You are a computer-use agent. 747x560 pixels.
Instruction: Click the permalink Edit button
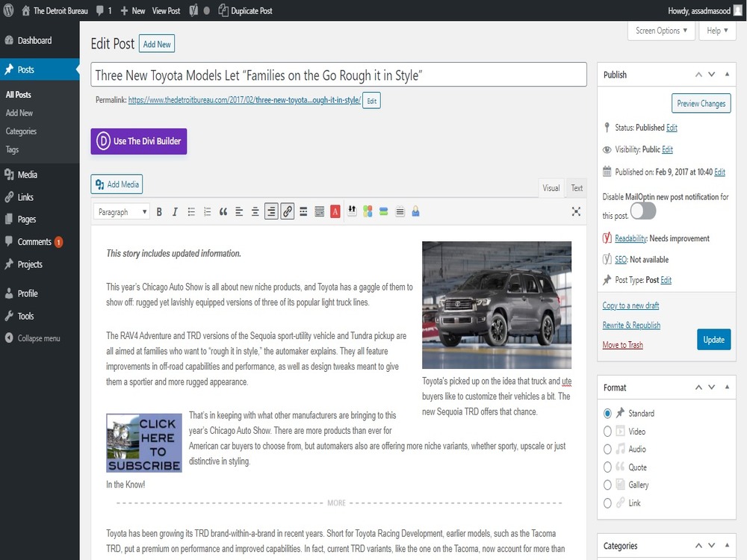click(371, 101)
